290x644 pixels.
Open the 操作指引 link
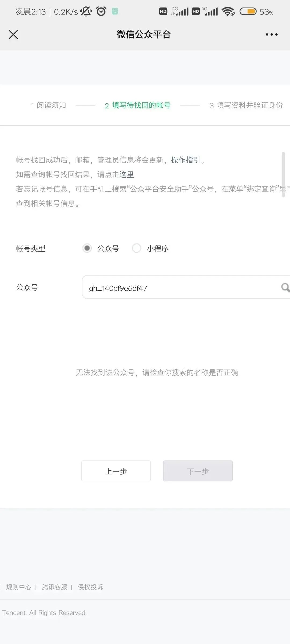click(x=186, y=160)
